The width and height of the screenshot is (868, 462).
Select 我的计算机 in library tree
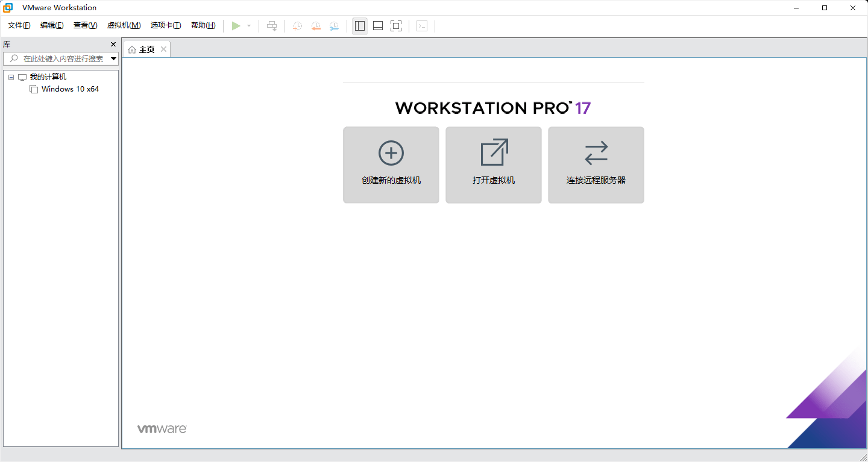coord(48,77)
